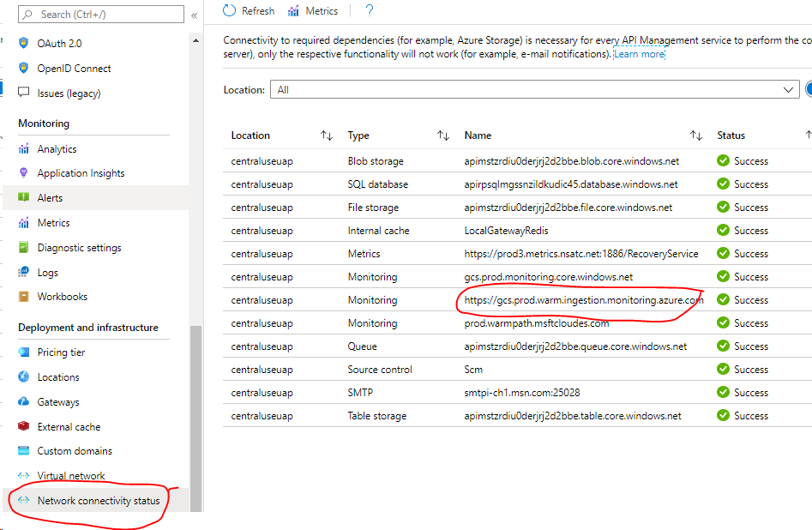Click Table storage type cell

click(x=377, y=416)
